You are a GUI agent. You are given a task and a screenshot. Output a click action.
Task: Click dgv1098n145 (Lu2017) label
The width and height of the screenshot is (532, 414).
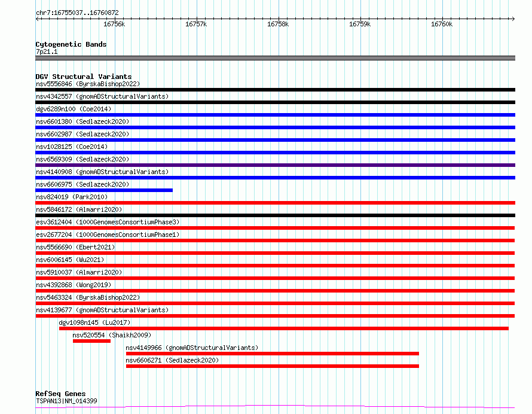click(94, 322)
